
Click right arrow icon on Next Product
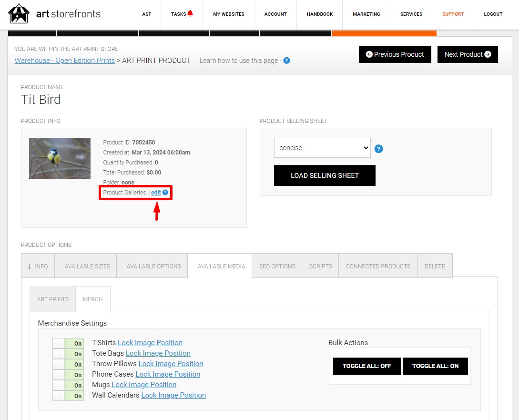pyautogui.click(x=488, y=54)
